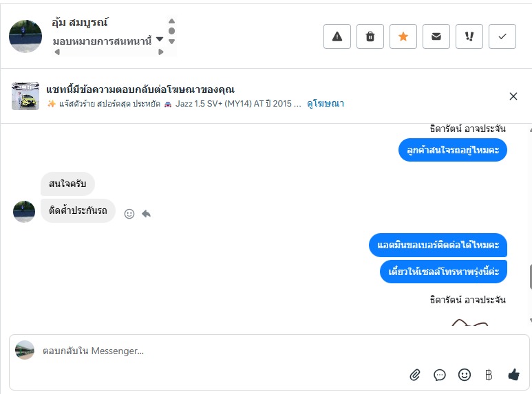The width and height of the screenshot is (532, 394).
Task: Mark chat as unread with envelope icon
Action: click(x=436, y=37)
